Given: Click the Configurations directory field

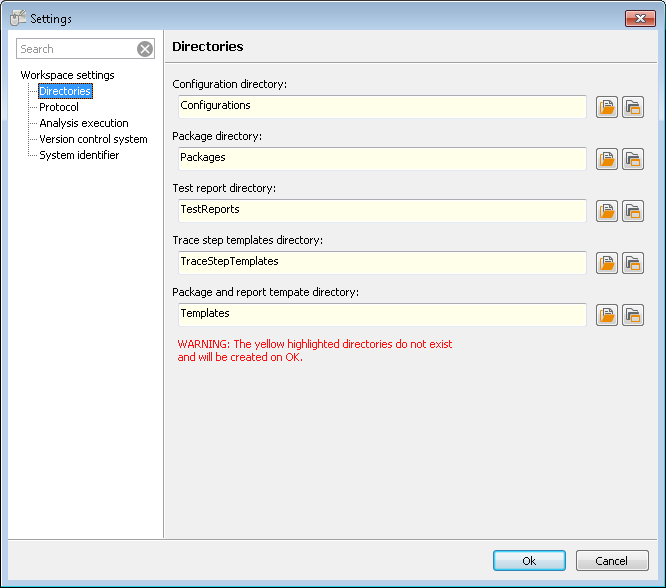Looking at the screenshot, I should pyautogui.click(x=382, y=107).
